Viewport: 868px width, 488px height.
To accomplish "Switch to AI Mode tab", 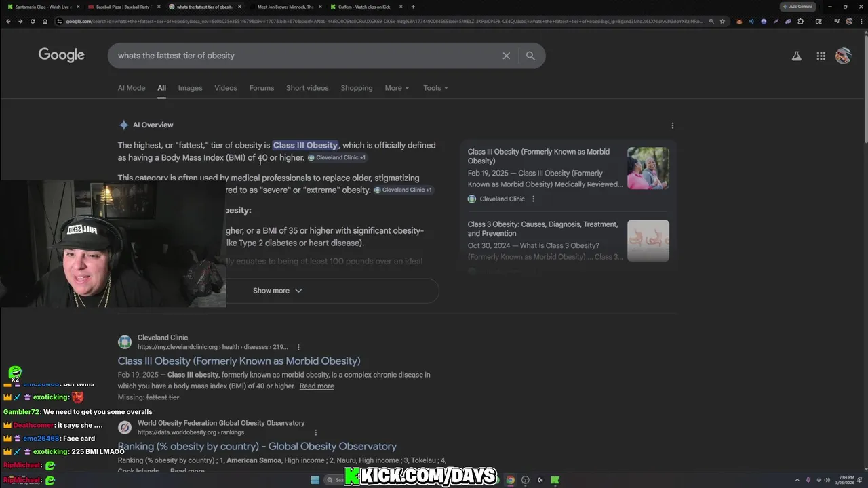I will 132,88.
